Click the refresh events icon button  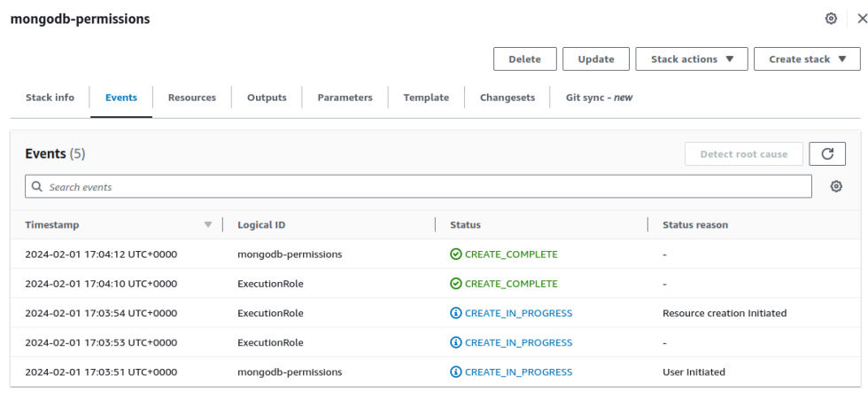click(827, 154)
